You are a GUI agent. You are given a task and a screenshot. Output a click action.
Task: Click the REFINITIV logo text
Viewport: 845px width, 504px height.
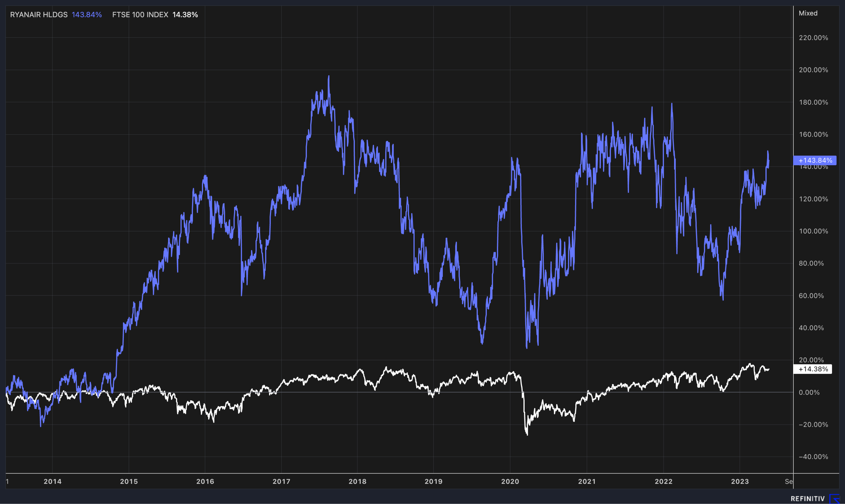coord(808,499)
